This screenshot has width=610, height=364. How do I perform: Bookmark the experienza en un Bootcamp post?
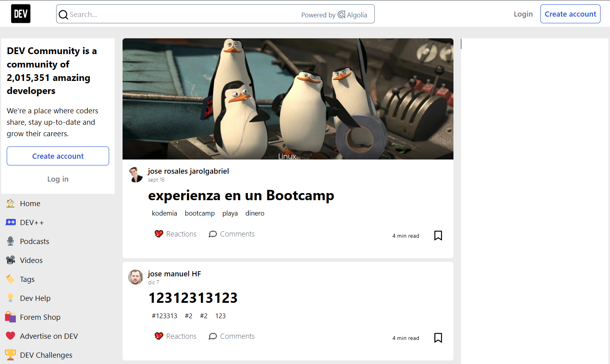pos(438,236)
